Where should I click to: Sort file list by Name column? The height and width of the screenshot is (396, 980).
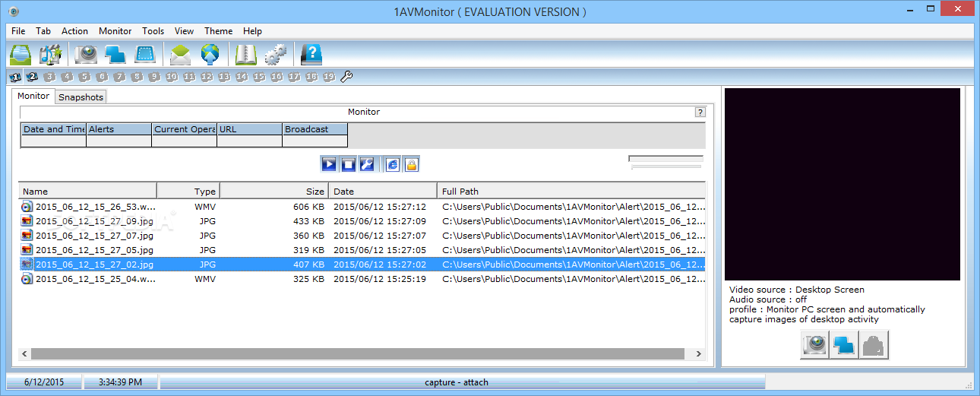(88, 191)
